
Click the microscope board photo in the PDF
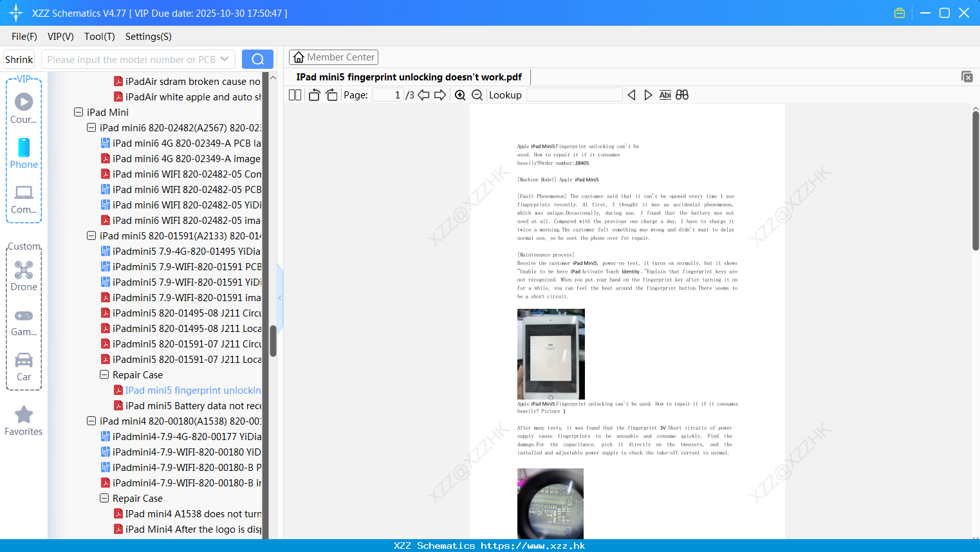pyautogui.click(x=550, y=504)
